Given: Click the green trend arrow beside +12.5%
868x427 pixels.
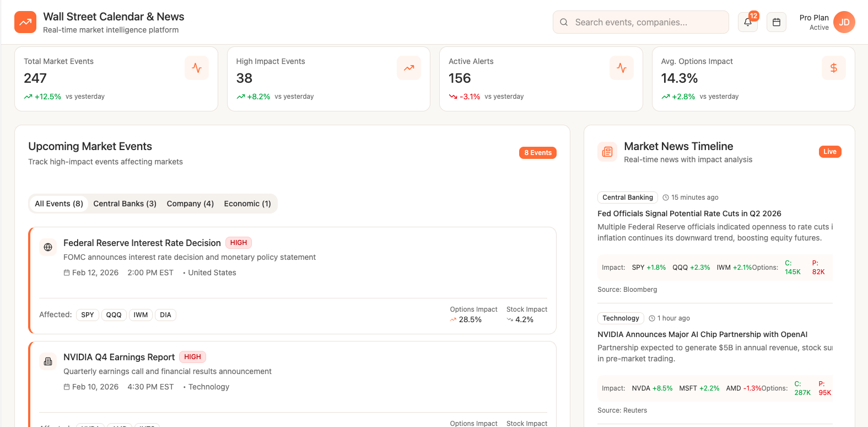Looking at the screenshot, I should coord(28,97).
